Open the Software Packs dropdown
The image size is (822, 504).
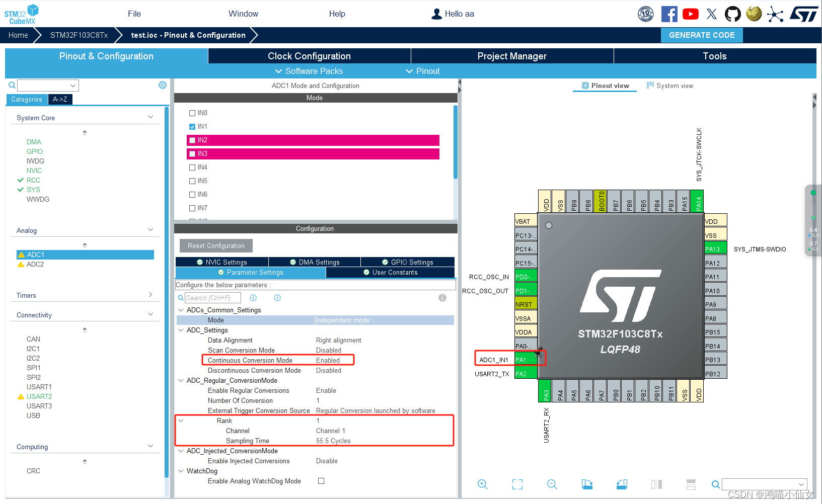(x=309, y=71)
